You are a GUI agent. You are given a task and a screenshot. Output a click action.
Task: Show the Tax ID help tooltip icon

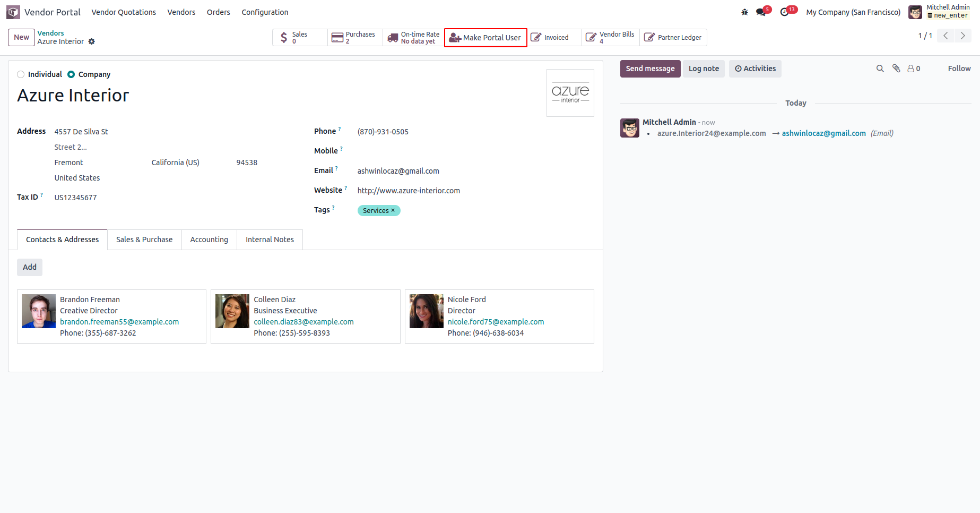(x=41, y=195)
